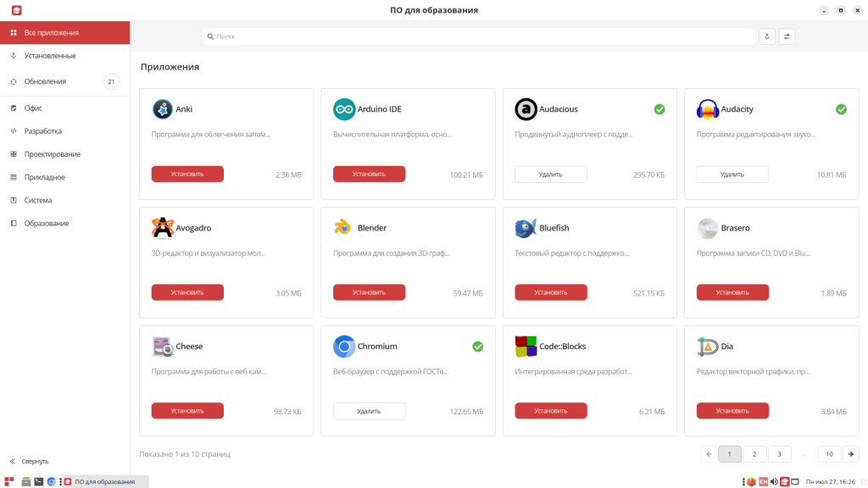Screen dimensions: 868x488
Task: Select the Проектирование category
Action: [x=64, y=154]
